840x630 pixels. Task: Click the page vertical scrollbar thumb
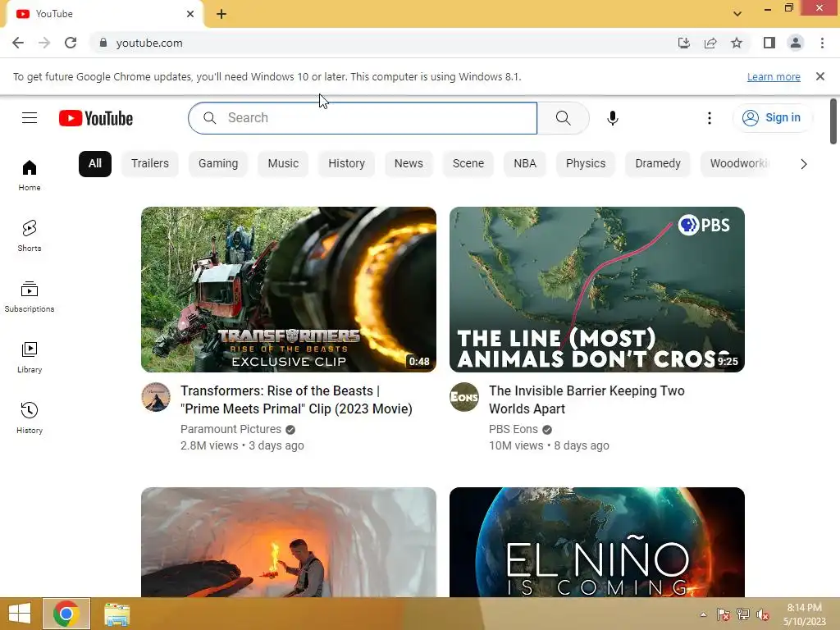click(x=833, y=121)
